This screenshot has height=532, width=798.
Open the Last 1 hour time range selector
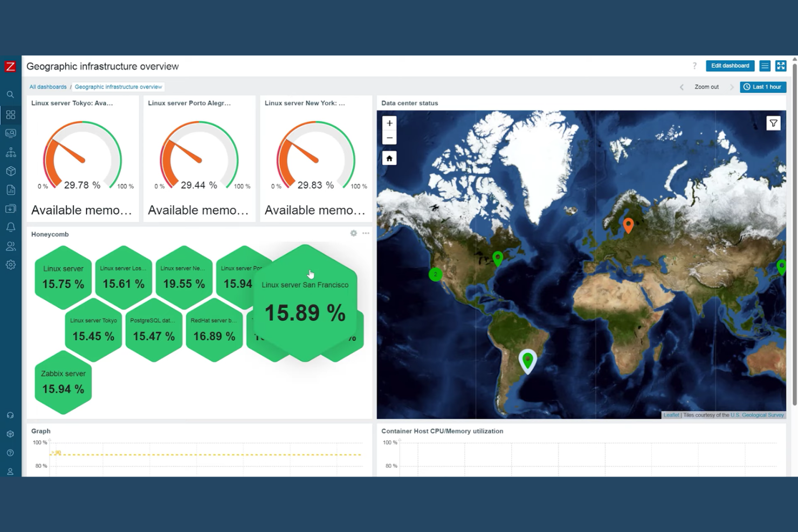point(762,87)
